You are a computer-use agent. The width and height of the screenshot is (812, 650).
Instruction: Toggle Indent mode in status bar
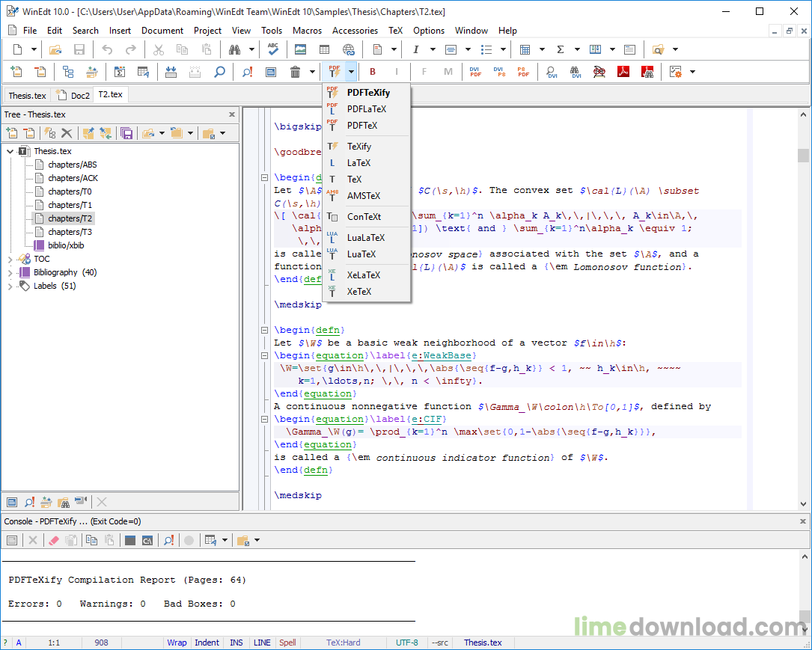pyautogui.click(x=207, y=643)
